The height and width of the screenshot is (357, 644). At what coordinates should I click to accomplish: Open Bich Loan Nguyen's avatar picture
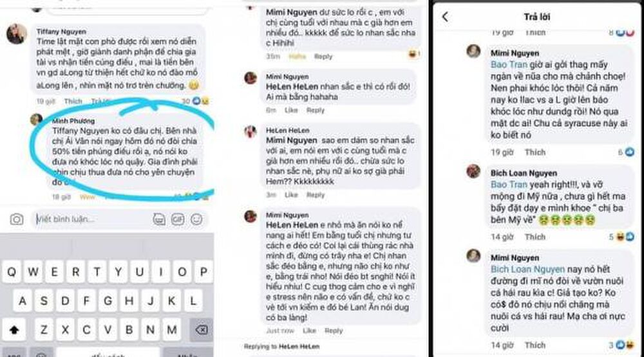(x=473, y=171)
